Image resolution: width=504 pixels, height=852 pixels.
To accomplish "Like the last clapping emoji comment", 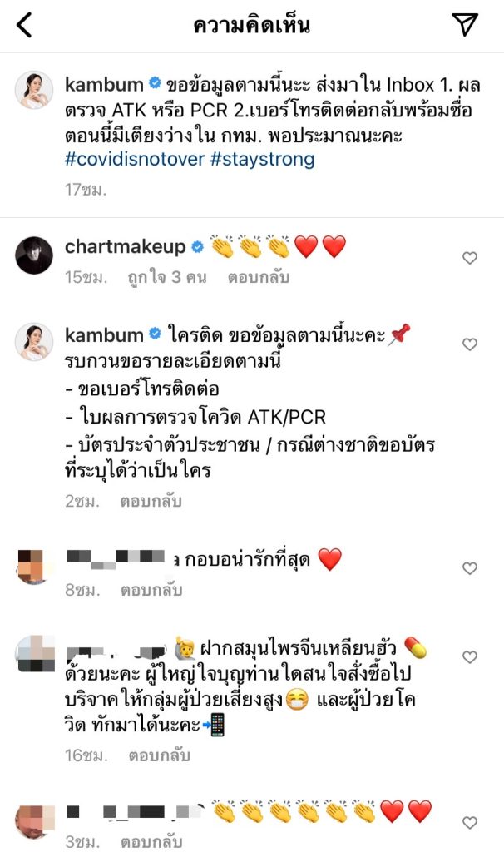I will coord(470,823).
